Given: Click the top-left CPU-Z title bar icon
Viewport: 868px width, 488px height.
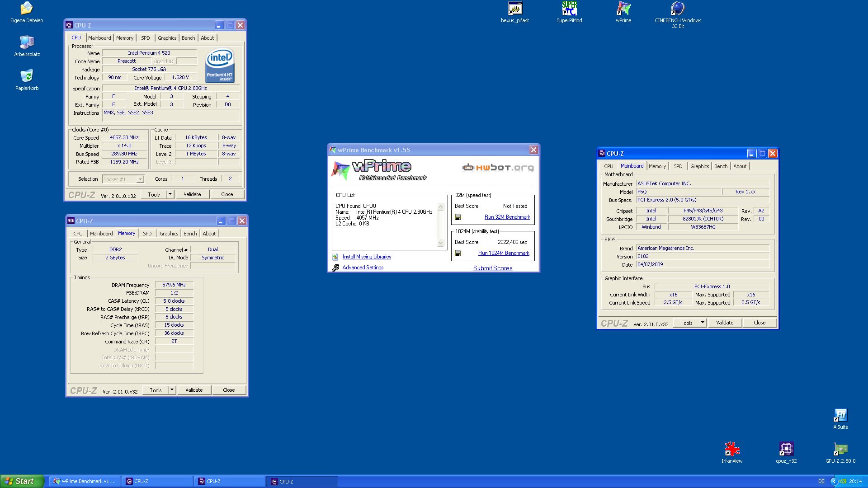Looking at the screenshot, I should [x=69, y=25].
